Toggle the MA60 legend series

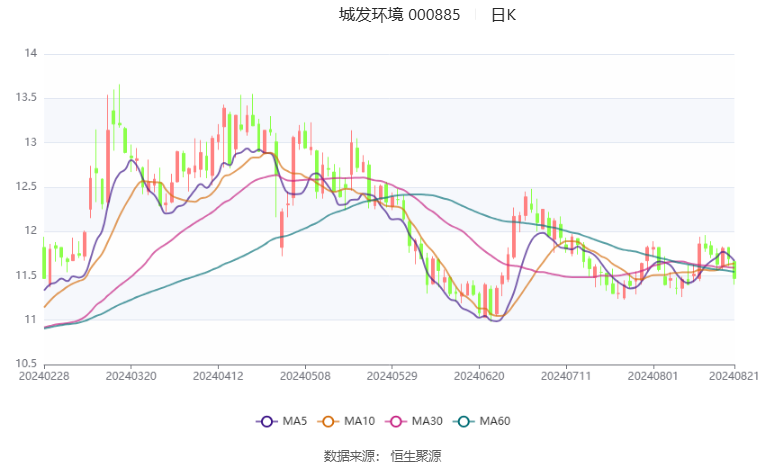click(x=482, y=421)
